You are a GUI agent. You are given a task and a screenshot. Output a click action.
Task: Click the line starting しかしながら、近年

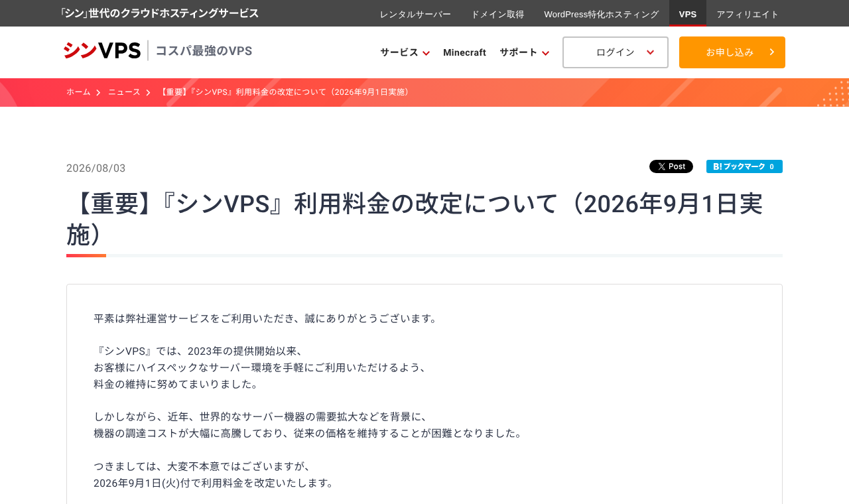coord(263,416)
